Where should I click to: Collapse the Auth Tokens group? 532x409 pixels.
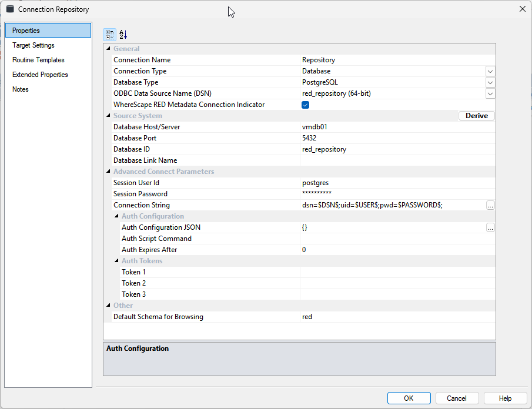[x=116, y=261]
